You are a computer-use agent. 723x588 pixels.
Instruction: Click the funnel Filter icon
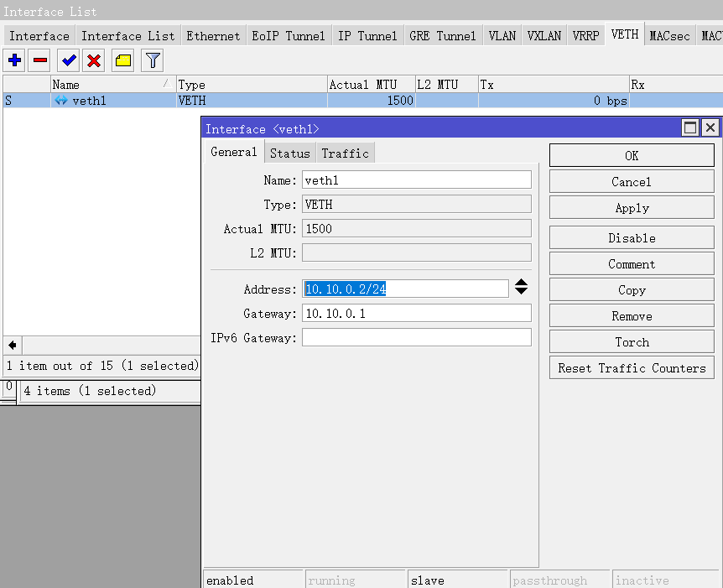pos(152,60)
